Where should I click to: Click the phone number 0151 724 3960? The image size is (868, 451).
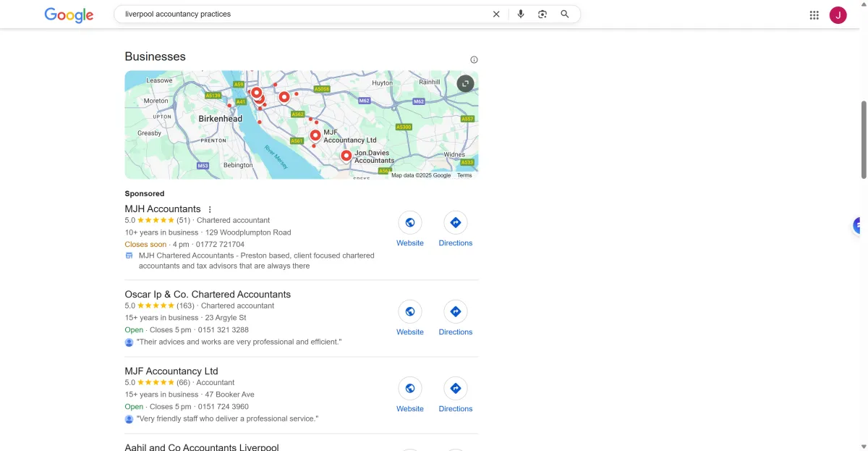click(x=224, y=407)
